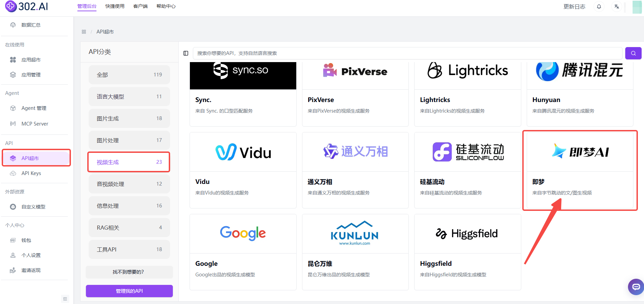Screen dimensions: 644x304
Task: Focus the API search input field
Action: (408, 53)
